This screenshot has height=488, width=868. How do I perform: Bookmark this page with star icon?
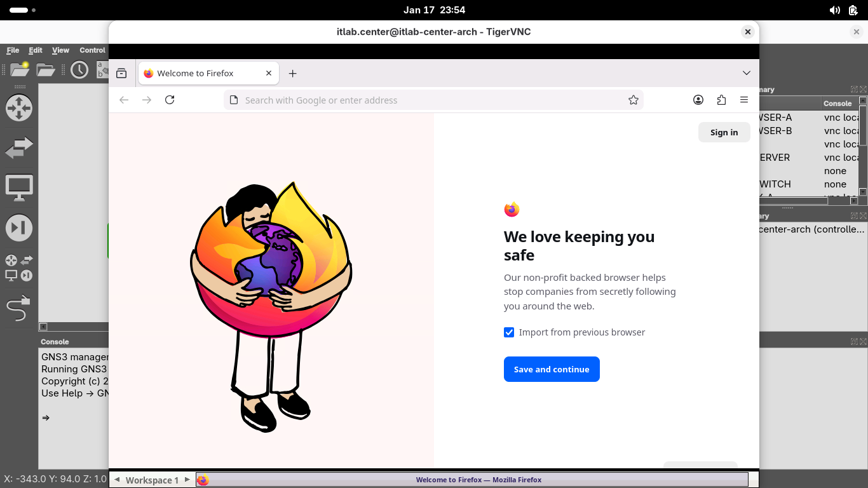coord(633,100)
